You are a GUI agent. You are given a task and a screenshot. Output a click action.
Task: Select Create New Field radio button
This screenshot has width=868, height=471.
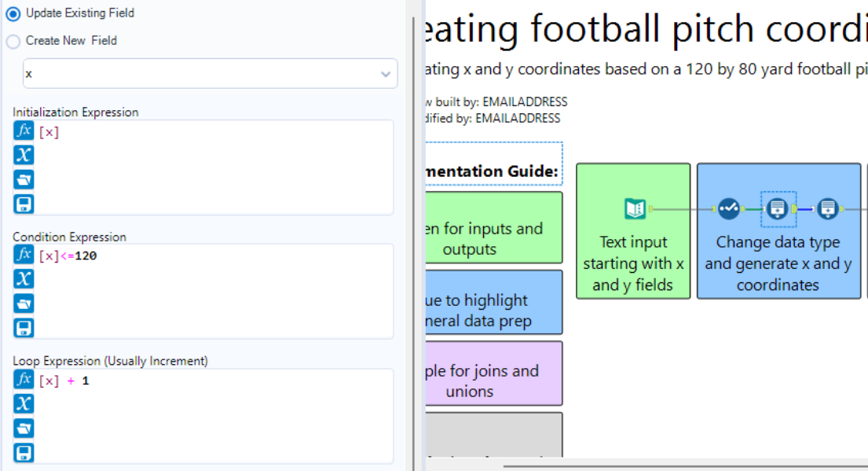point(13,41)
